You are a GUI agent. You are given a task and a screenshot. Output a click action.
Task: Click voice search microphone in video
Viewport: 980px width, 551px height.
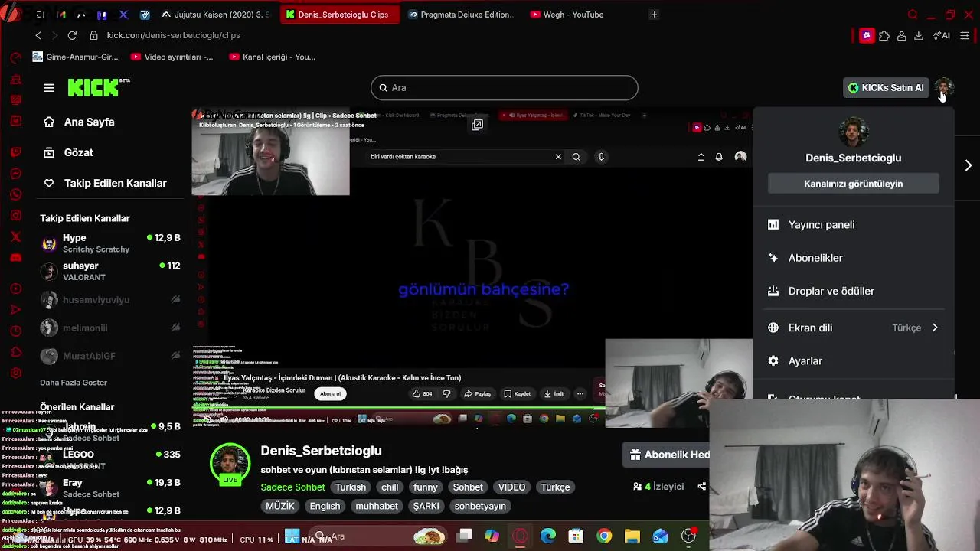click(x=601, y=157)
